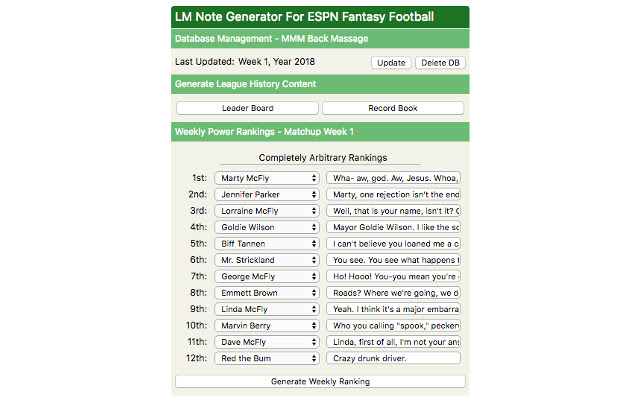Expand the 6th place Mr. Strickland dropdown
Image resolution: width=640 pixels, height=400 pixels.
pos(267,260)
